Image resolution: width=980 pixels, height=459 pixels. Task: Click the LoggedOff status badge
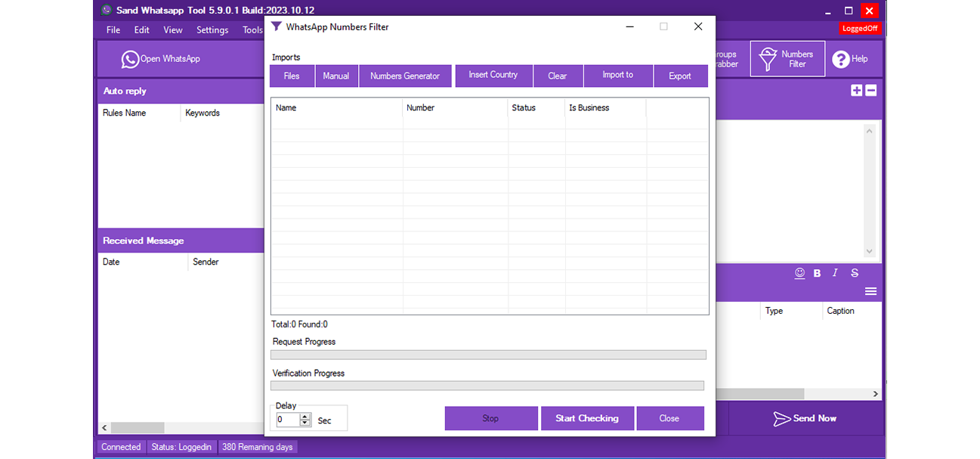[x=860, y=29]
